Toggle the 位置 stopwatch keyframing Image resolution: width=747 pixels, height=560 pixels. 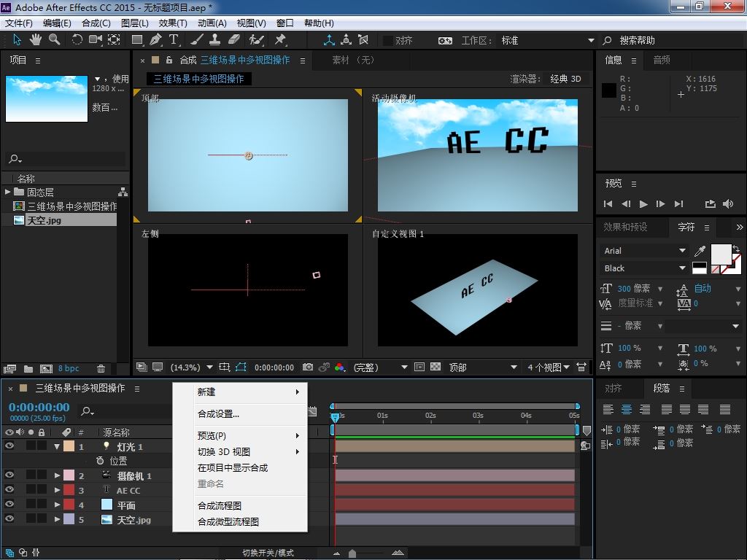click(x=99, y=461)
